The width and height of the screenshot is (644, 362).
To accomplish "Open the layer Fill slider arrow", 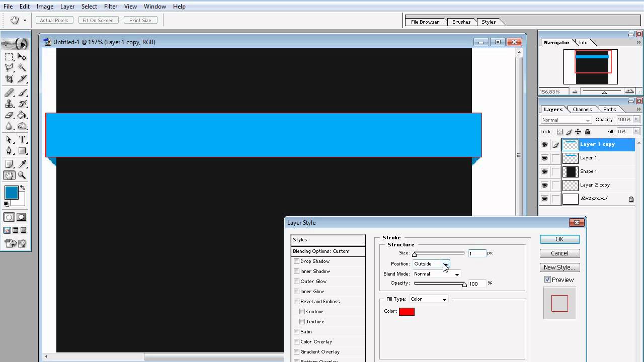I will [636, 132].
